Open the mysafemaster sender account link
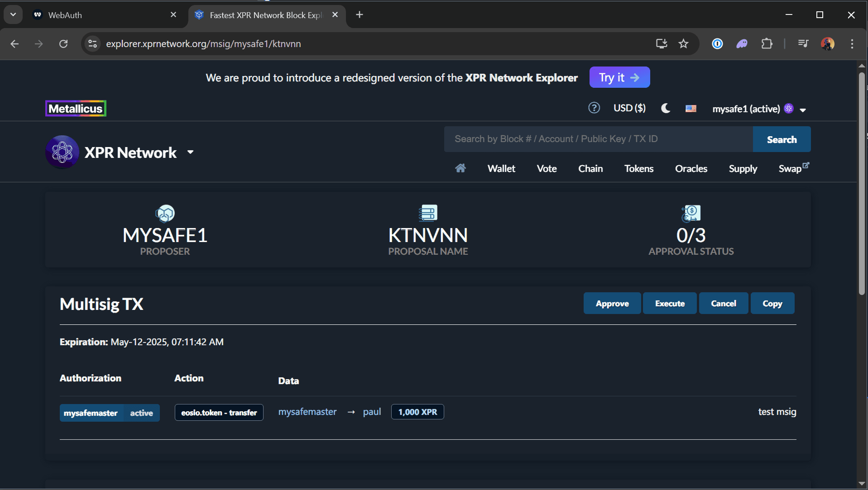868x490 pixels. pos(307,412)
